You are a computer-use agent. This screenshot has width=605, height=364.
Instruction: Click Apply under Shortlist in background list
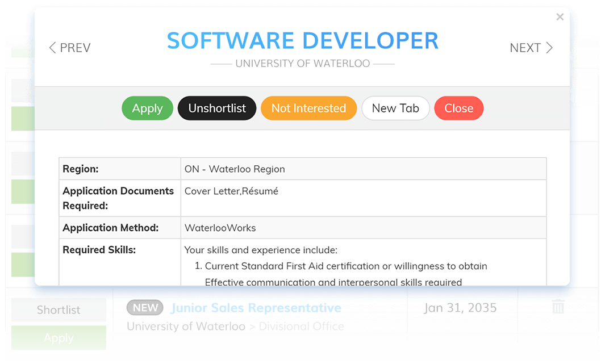pyautogui.click(x=59, y=338)
